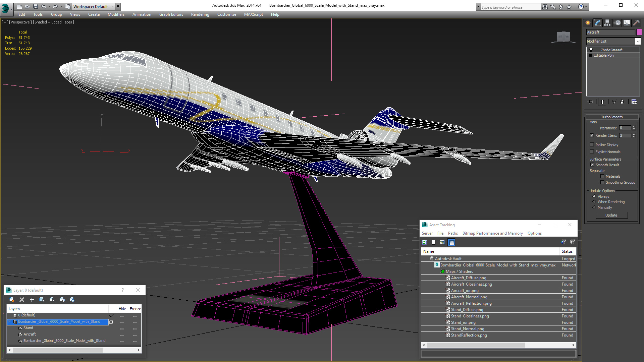Open Paths menu in Asset Tracking
Image resolution: width=644 pixels, height=362 pixels.
453,233
